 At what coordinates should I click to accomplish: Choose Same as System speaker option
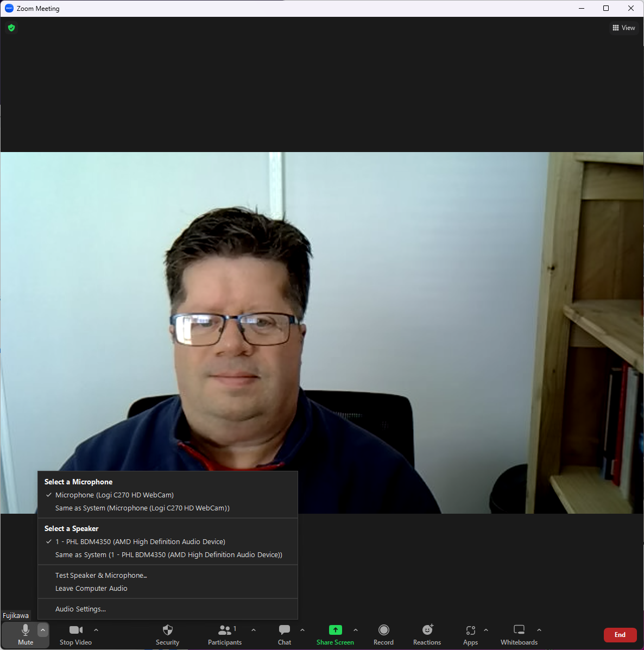(168, 555)
